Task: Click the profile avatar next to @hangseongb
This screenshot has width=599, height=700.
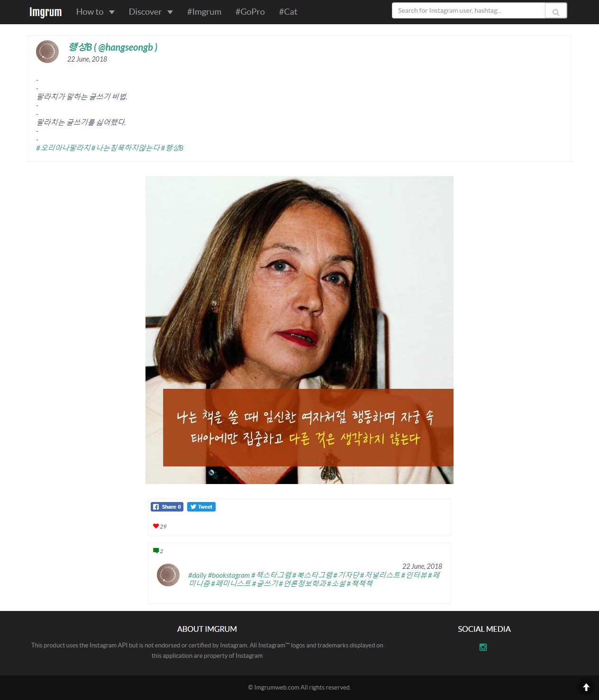Action: (x=47, y=52)
